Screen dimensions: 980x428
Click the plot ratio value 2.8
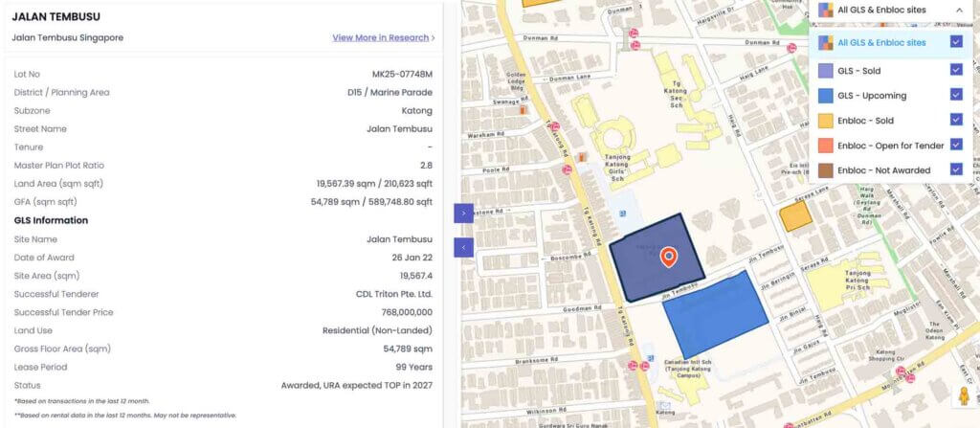[x=426, y=166]
